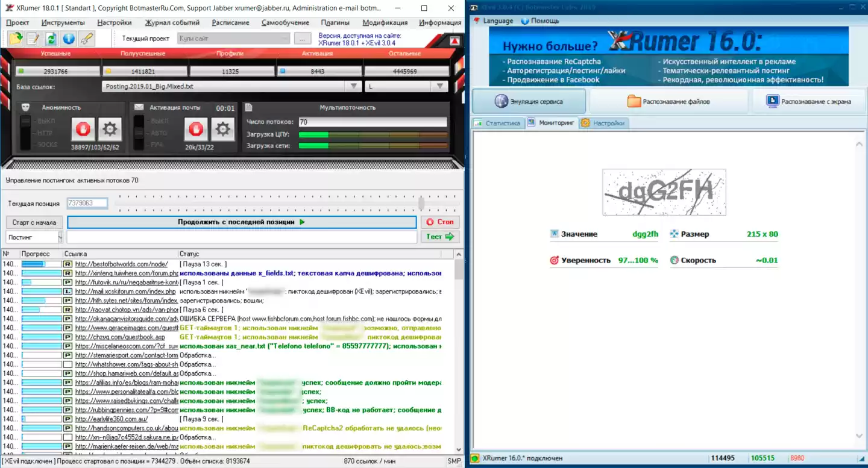This screenshot has height=468, width=868.
Task: Click the document icon beside Мультипоточность
Action: coord(249,107)
